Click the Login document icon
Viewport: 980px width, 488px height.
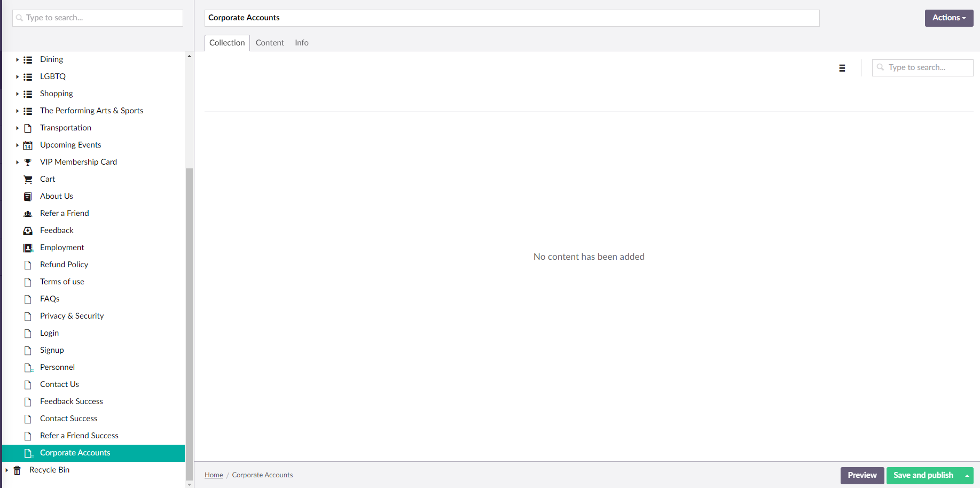coord(28,334)
